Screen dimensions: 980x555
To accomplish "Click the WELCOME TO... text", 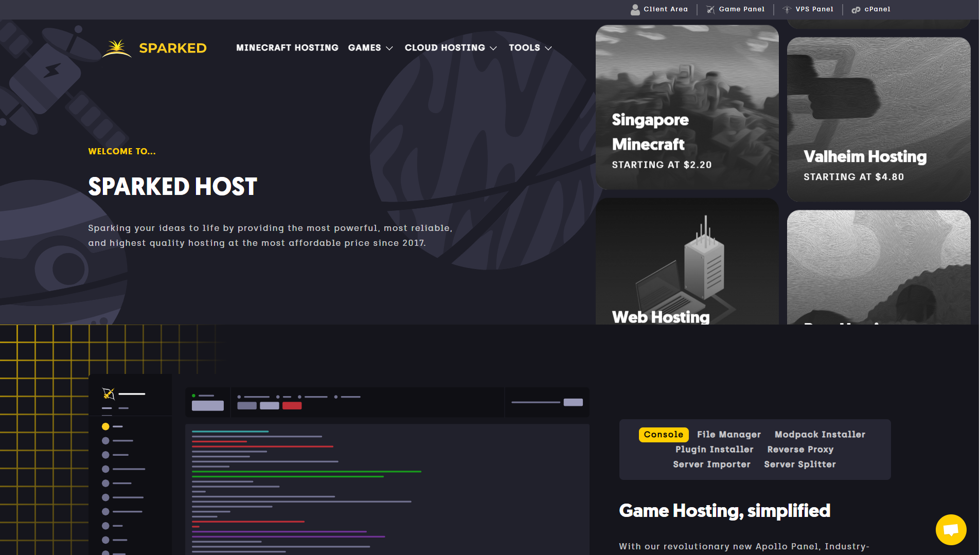I will pyautogui.click(x=122, y=151).
